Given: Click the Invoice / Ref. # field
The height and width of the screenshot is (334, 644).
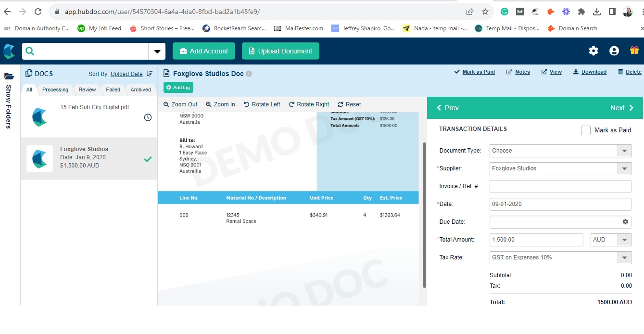Looking at the screenshot, I should [x=560, y=186].
